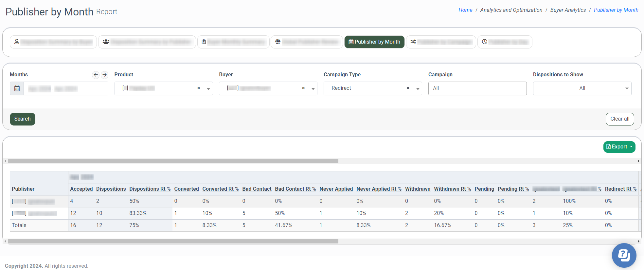Viewport: 644px width, 270px height.
Task: Sort table by Converted Rt % column
Action: pyautogui.click(x=220, y=189)
